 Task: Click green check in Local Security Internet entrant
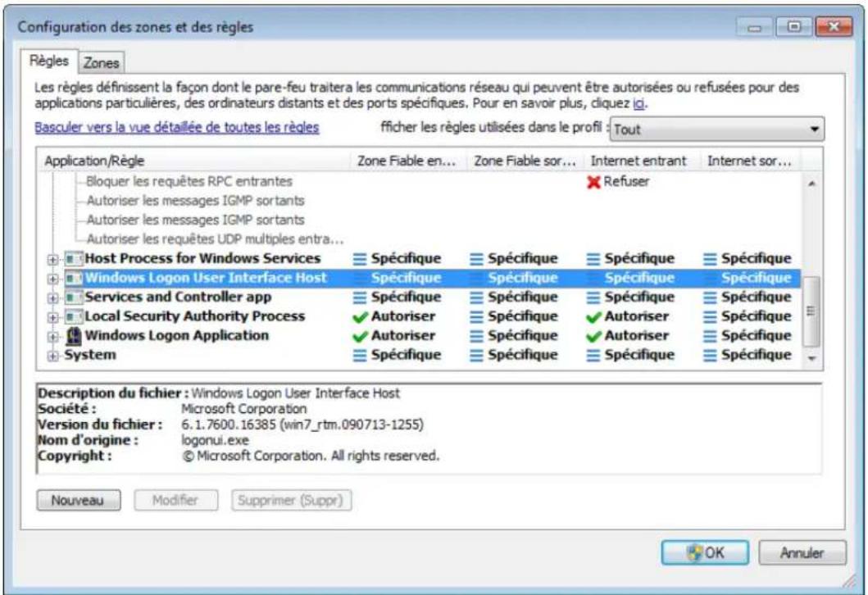point(593,317)
